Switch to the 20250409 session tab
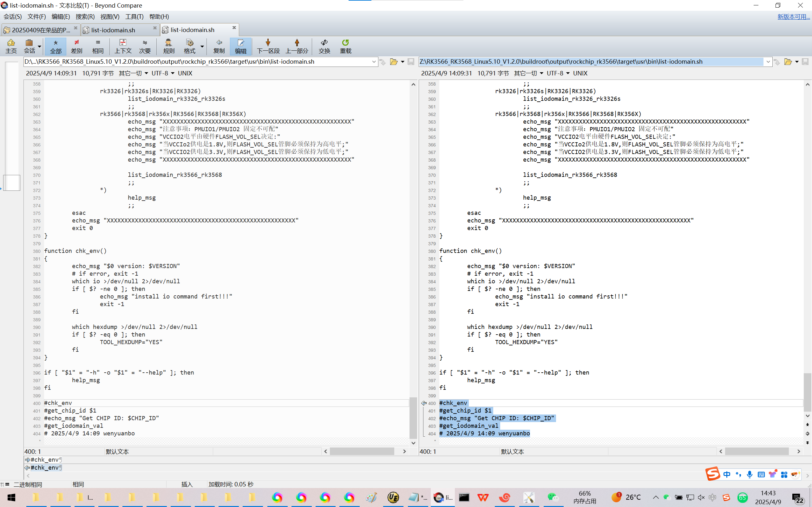This screenshot has width=812, height=507. pyautogui.click(x=40, y=30)
